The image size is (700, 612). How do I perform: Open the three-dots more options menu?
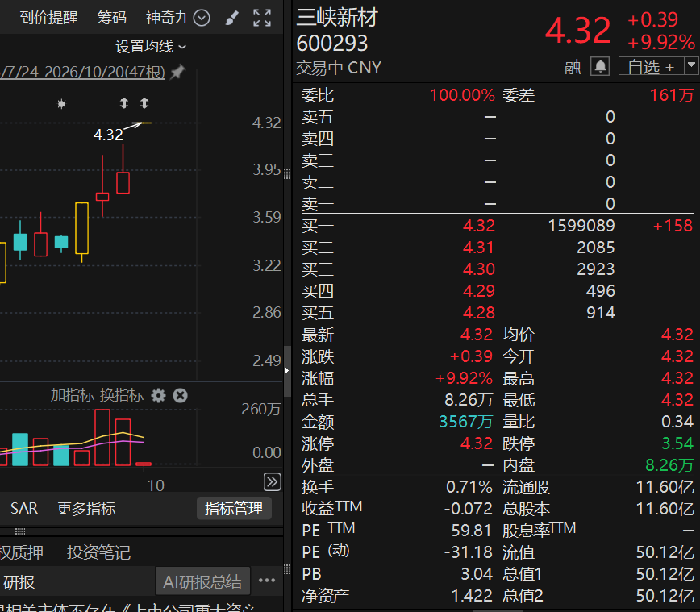267,581
